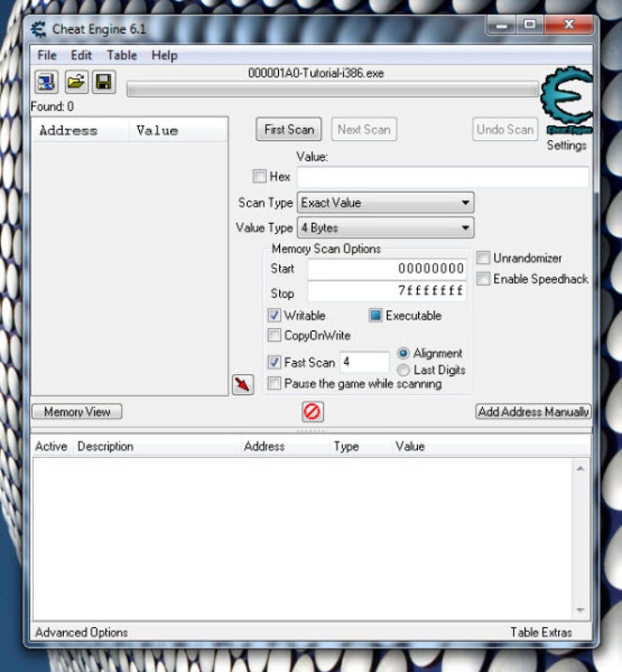This screenshot has width=622, height=672.
Task: Open the Table menu
Action: click(122, 55)
